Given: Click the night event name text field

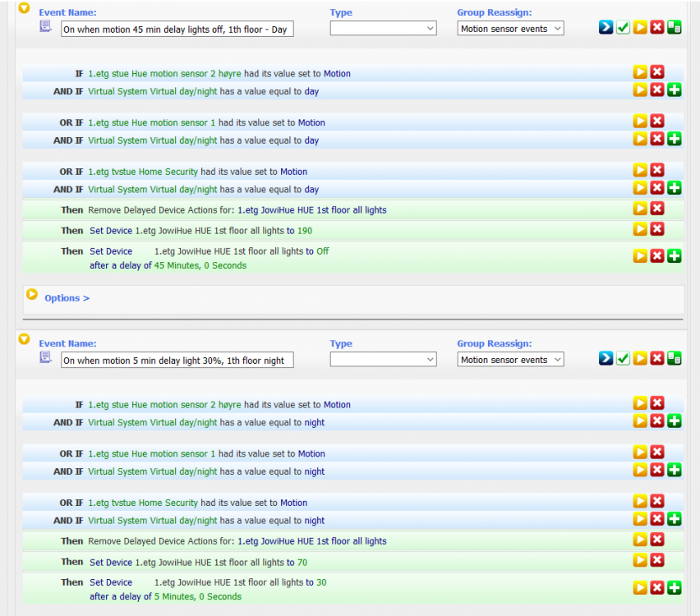Looking at the screenshot, I should 177,360.
